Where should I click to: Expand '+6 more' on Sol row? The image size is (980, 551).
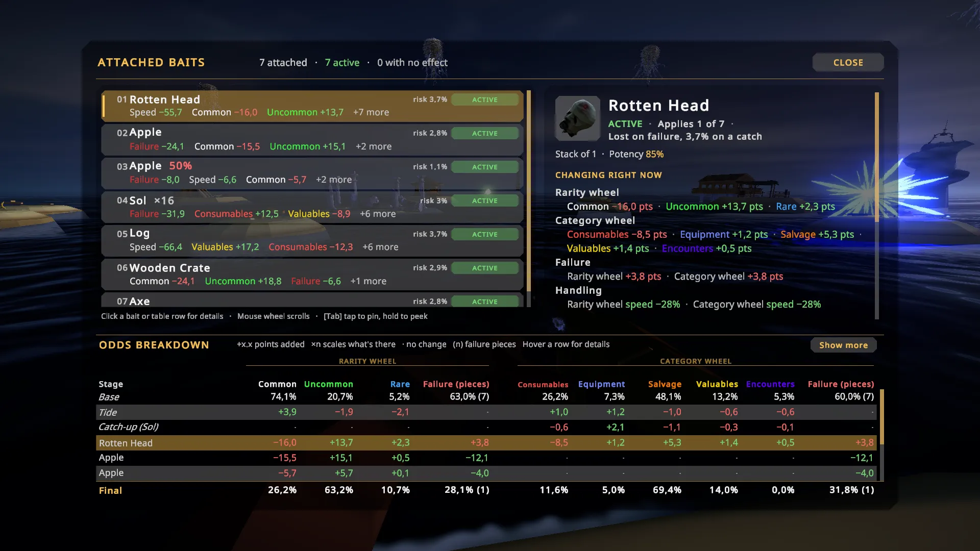[378, 214]
